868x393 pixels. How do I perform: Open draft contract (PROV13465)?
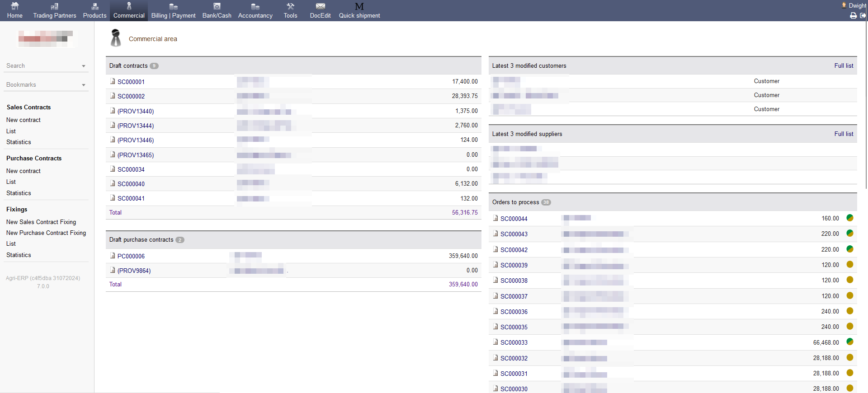(x=136, y=155)
